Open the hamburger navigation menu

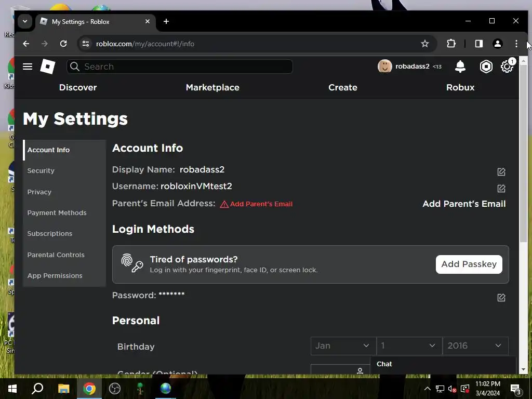click(28, 66)
